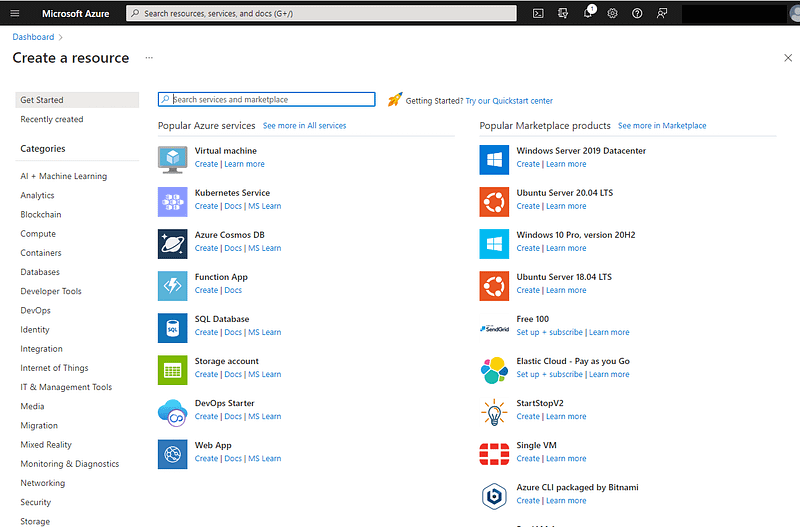Click the Microsoft Azure home title
This screenshot has height=527, width=800.
click(76, 13)
